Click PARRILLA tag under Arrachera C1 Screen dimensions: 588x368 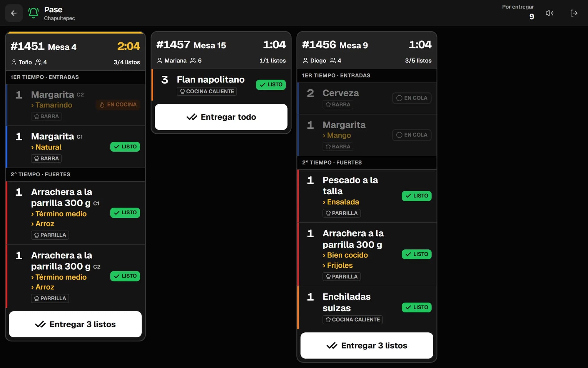pyautogui.click(x=50, y=235)
